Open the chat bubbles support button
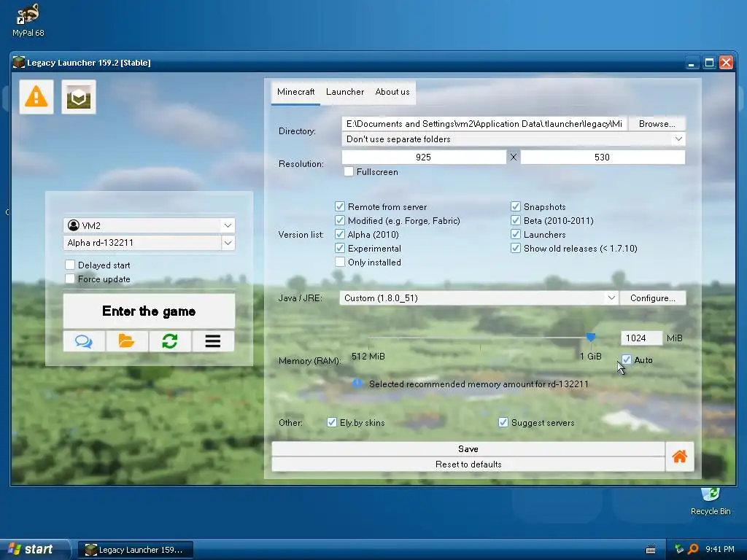Image resolution: width=747 pixels, height=560 pixels. pos(85,341)
